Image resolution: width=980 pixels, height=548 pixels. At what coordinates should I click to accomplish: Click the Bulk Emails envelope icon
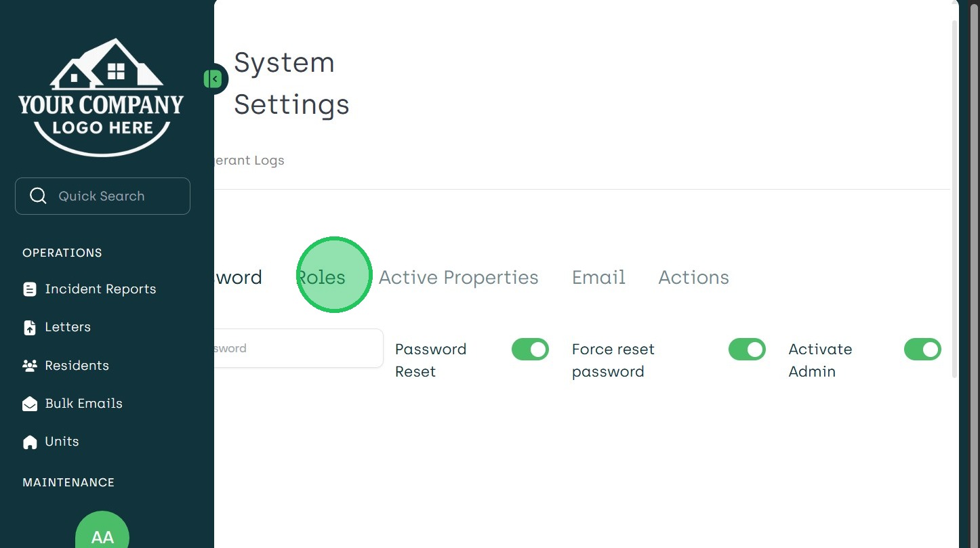click(30, 404)
